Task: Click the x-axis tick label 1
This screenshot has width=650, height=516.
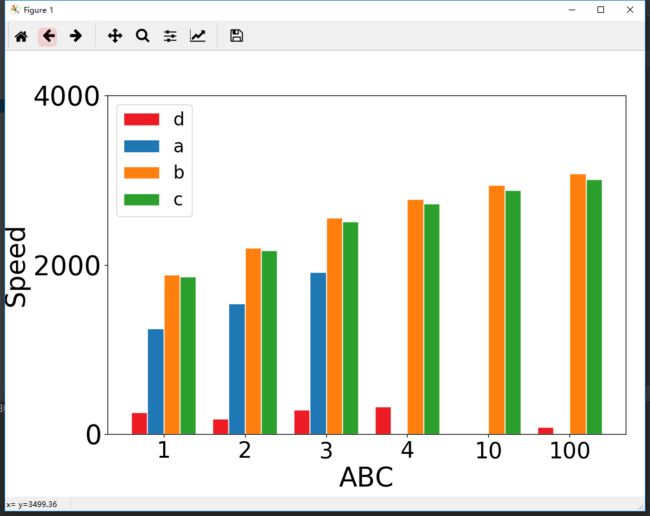Action: coord(164,450)
